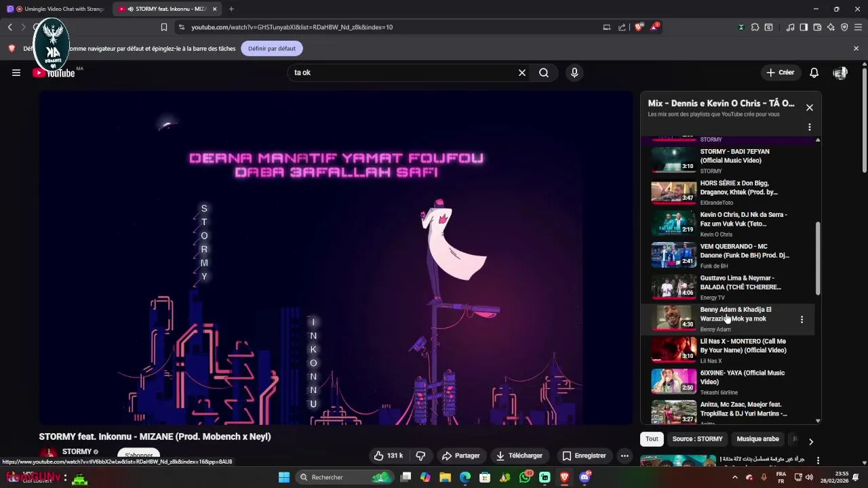The image size is (868, 488).
Task: Open File Explorer from taskbar
Action: tap(445, 477)
